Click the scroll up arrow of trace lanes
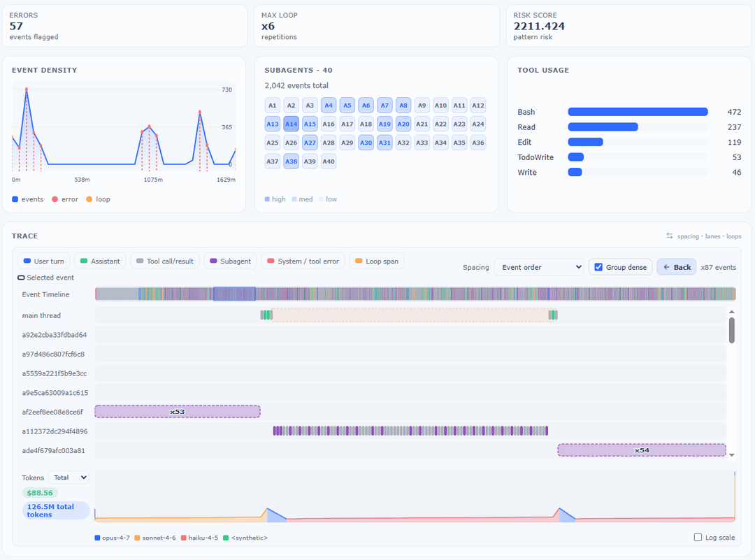The height and width of the screenshot is (560, 755). pyautogui.click(x=732, y=312)
